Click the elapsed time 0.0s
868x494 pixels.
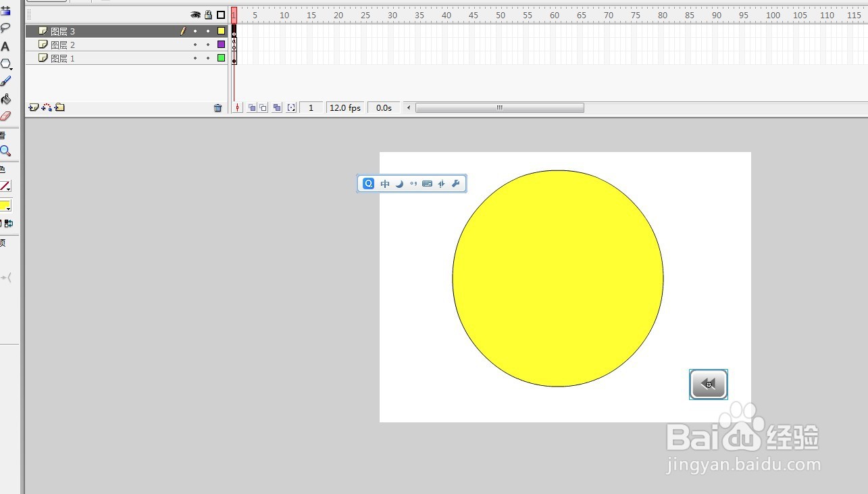tap(384, 107)
